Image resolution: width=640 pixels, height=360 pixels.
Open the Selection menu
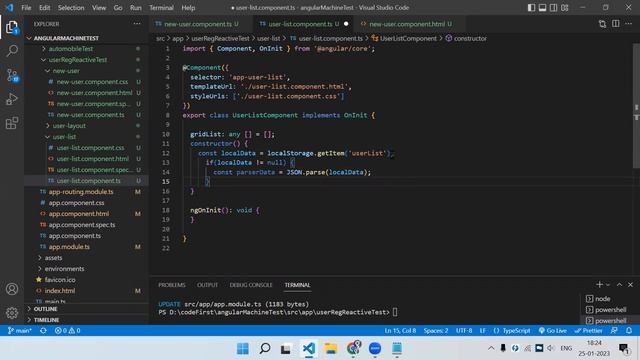coord(71,8)
